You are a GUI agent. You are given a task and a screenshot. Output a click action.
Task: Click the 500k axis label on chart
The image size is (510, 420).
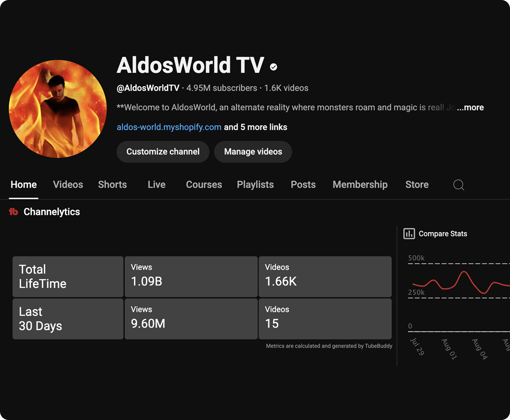pyautogui.click(x=416, y=258)
